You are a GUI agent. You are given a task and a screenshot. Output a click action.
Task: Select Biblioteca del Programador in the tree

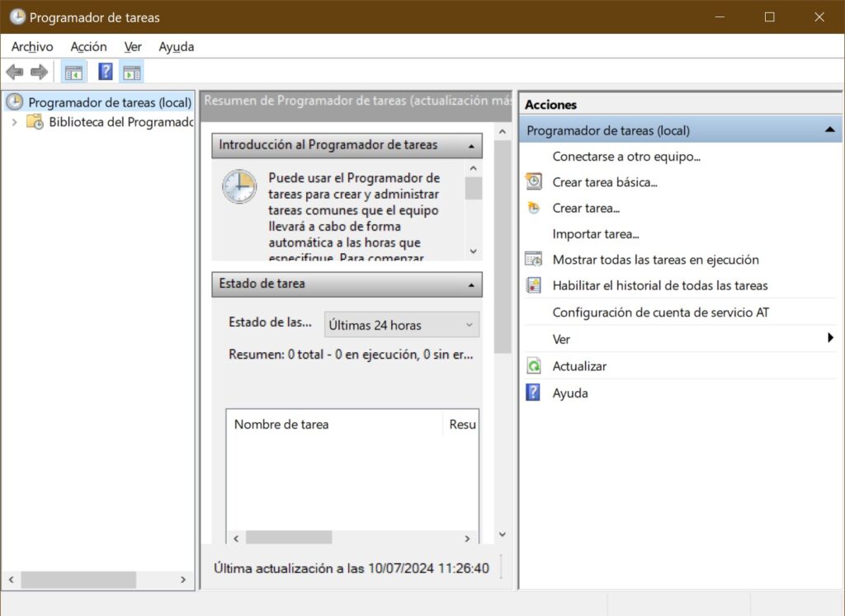[118, 121]
